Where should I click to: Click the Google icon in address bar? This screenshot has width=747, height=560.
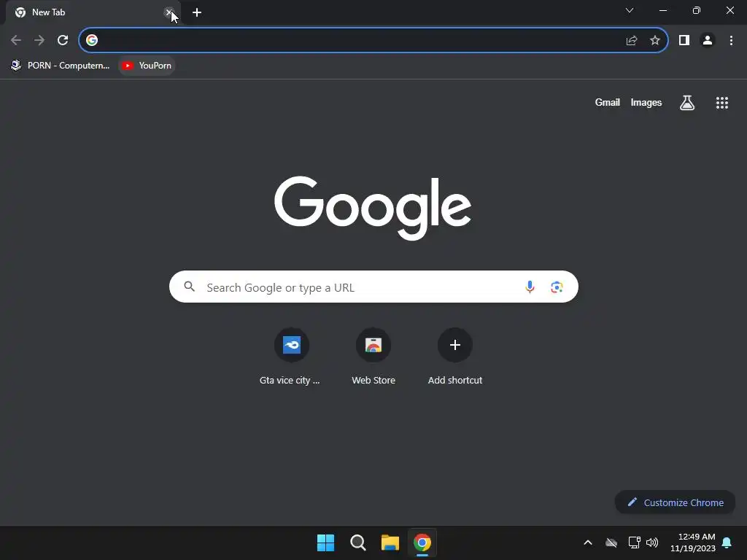92,41
